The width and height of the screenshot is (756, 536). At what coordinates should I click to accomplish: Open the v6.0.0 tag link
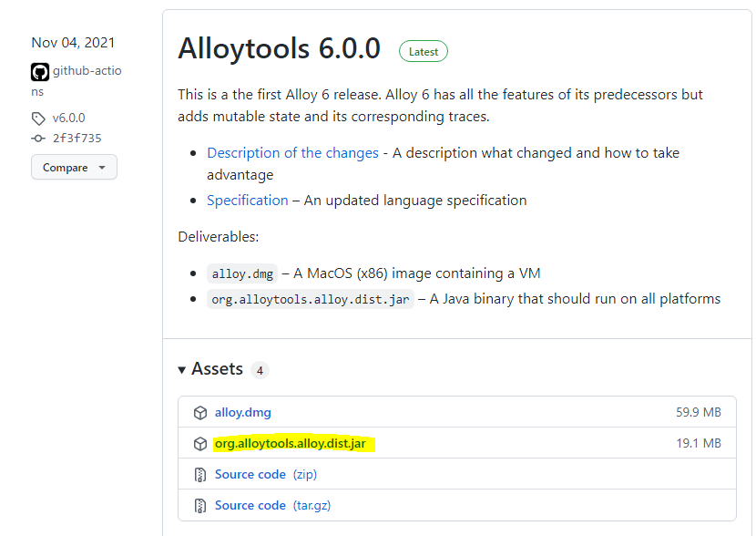68,119
